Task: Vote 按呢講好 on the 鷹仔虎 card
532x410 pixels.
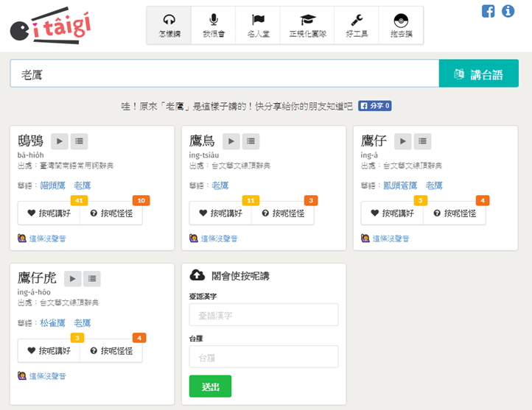Action: pyautogui.click(x=49, y=351)
